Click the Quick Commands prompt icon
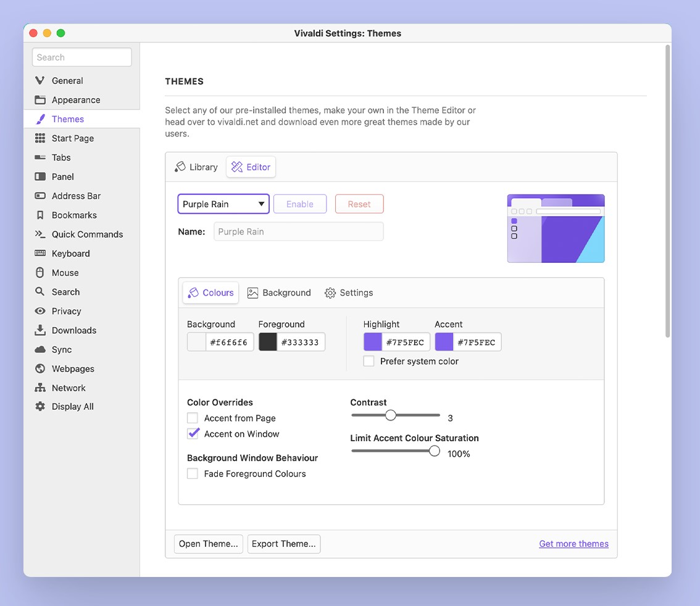The width and height of the screenshot is (700, 606). (40, 234)
